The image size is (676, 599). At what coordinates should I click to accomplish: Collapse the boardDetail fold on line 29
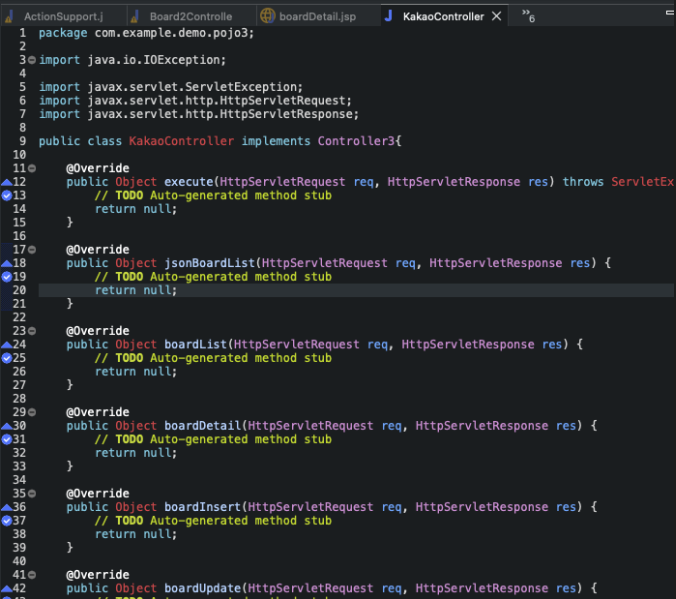click(x=32, y=412)
